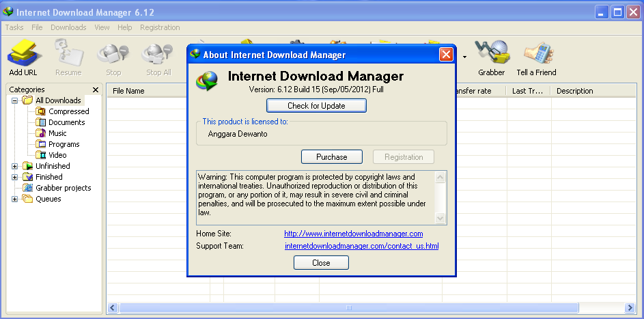Close the About dialog with red X
The image size is (644, 319).
(x=446, y=54)
